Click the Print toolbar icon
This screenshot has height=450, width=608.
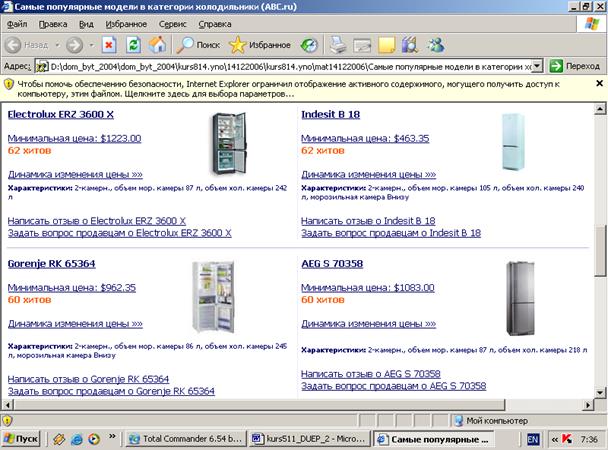tap(338, 44)
